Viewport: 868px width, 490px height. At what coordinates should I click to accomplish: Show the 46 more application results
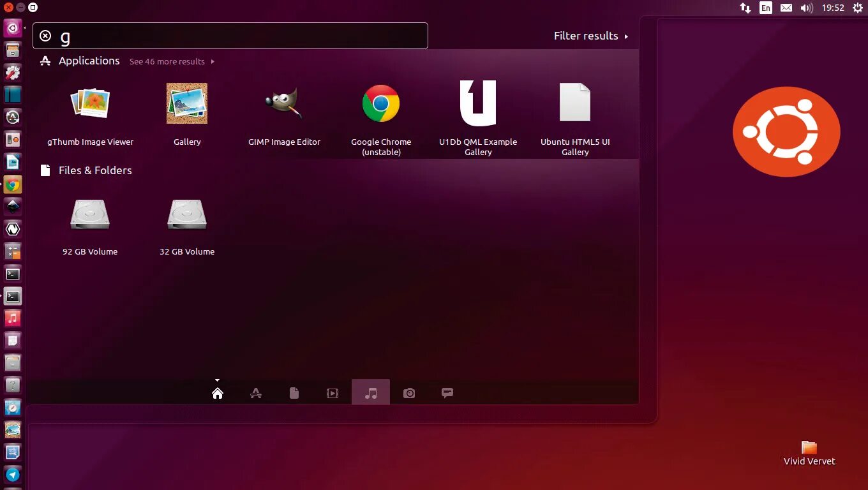172,62
